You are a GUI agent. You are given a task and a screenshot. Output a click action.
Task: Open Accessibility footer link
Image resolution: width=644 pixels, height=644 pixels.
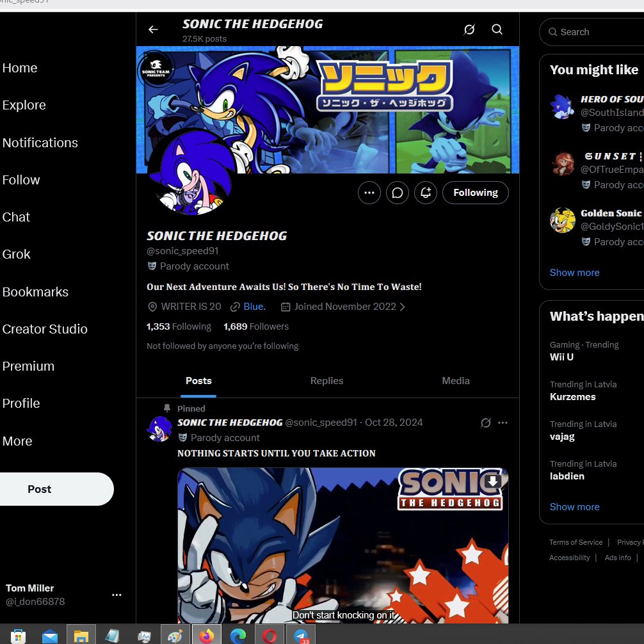coord(569,558)
